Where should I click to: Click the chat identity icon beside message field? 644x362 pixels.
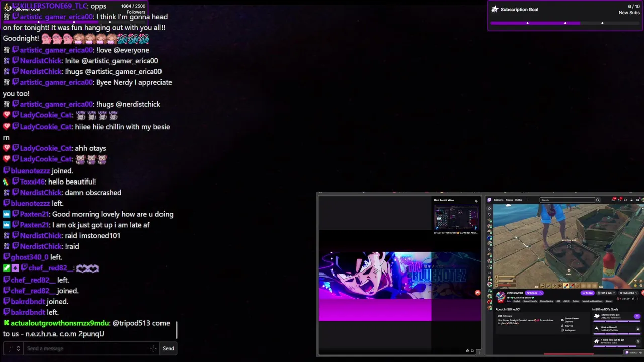coord(10,348)
